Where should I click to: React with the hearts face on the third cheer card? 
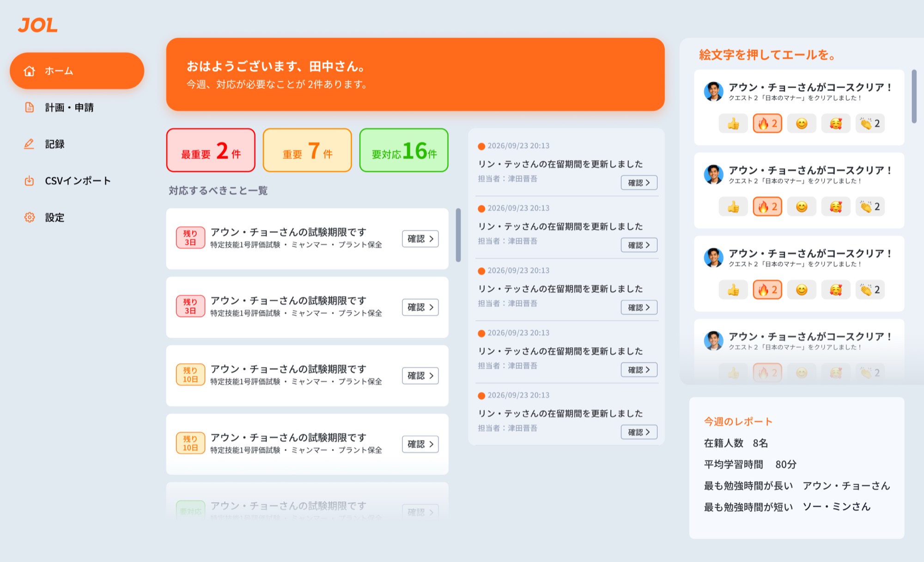pos(836,290)
